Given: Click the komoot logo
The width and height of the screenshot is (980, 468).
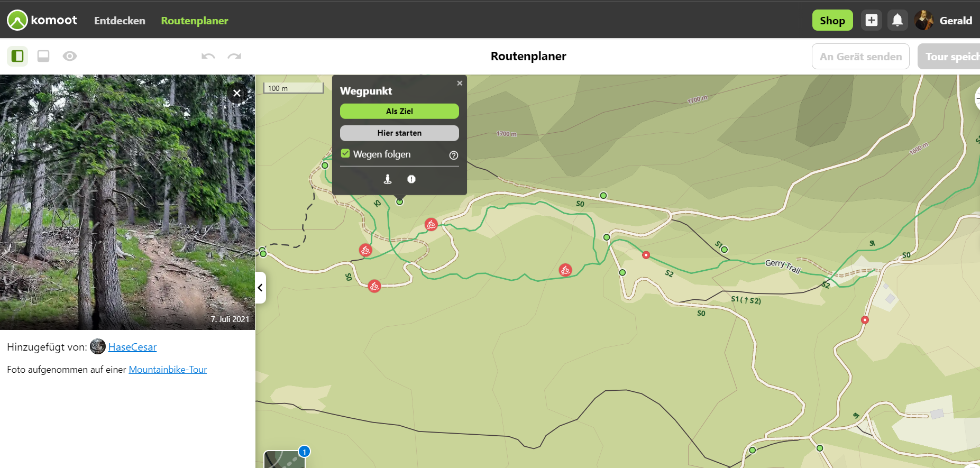Looking at the screenshot, I should coord(42,21).
